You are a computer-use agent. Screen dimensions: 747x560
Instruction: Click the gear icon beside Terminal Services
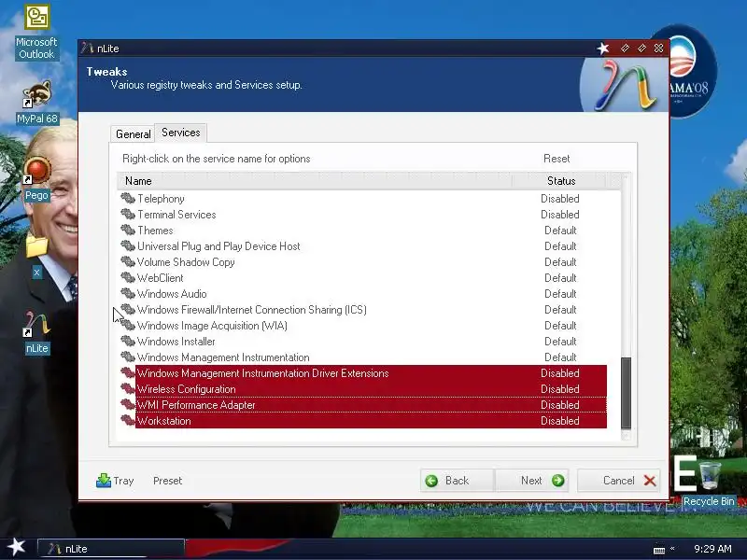pos(128,214)
